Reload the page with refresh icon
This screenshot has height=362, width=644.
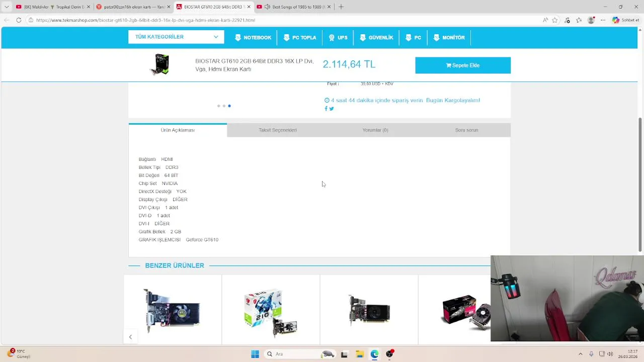pos(19,20)
